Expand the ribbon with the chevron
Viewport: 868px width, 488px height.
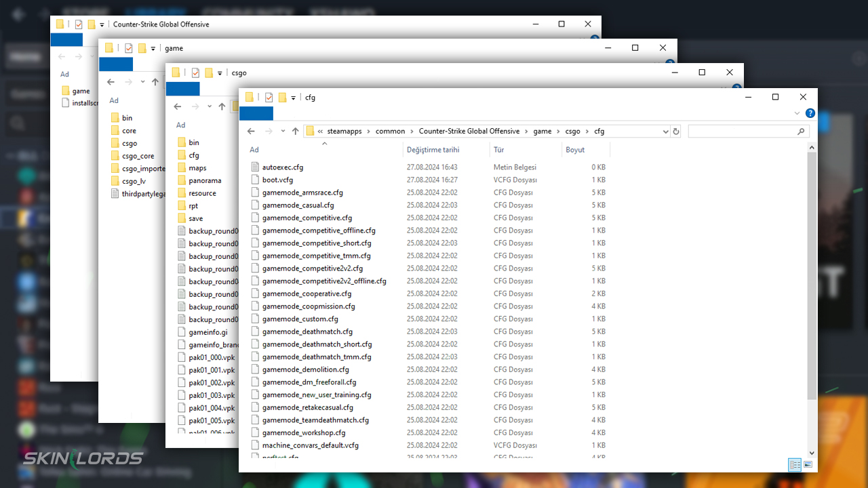click(x=797, y=114)
